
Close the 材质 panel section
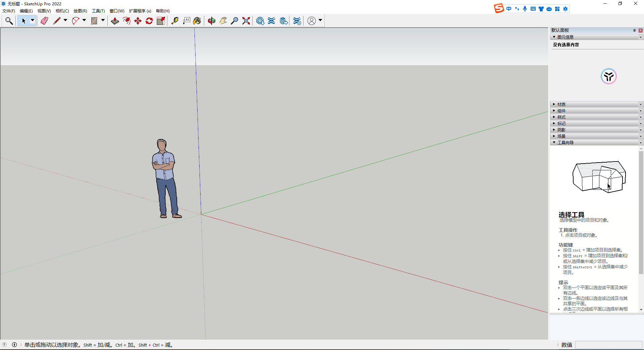[641, 104]
